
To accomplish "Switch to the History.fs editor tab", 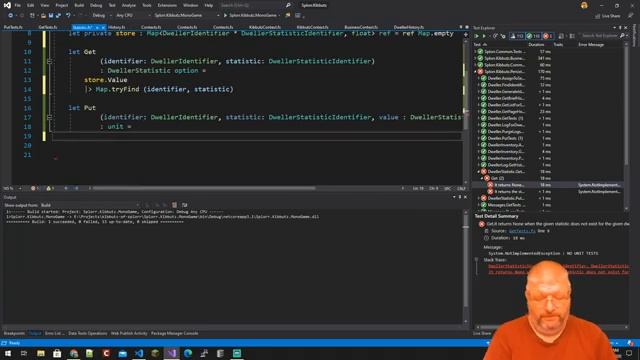I will 117,27.
